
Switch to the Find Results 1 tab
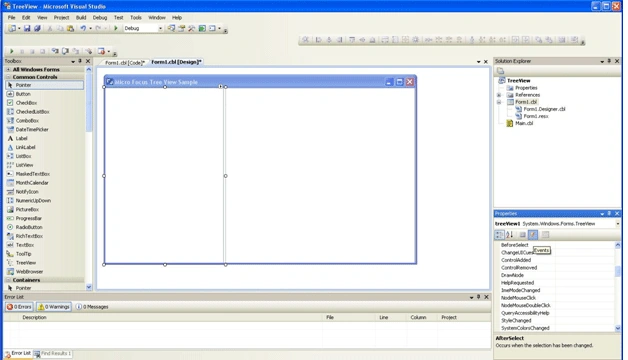[52, 354]
